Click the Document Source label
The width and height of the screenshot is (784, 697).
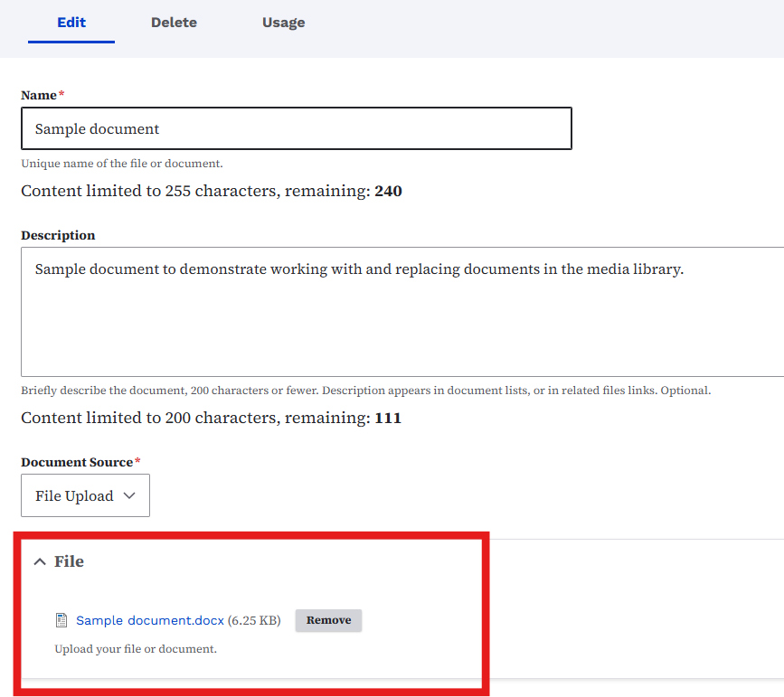77,462
